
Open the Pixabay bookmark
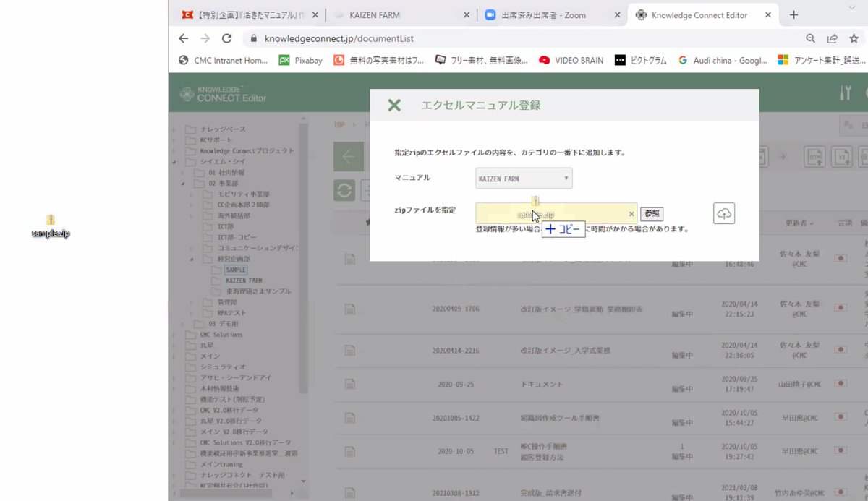(x=301, y=61)
